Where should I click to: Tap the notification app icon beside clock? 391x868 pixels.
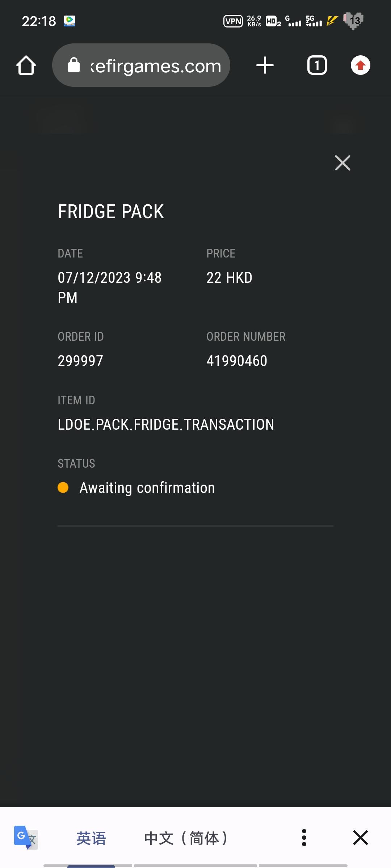[70, 21]
